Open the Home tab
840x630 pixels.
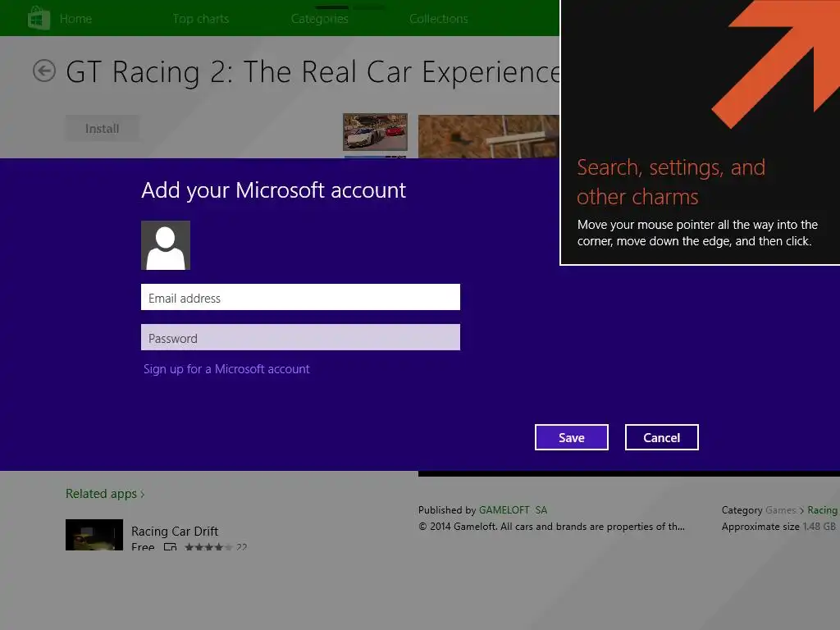point(75,19)
